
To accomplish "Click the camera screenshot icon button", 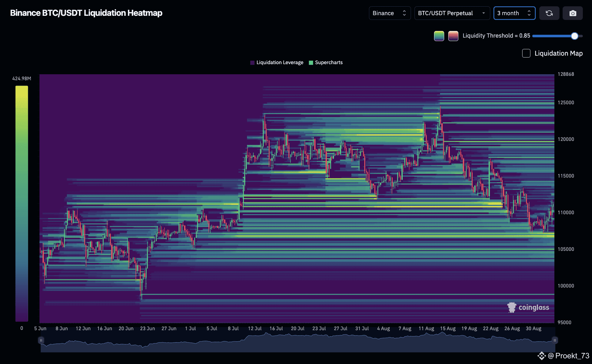I will tap(573, 13).
